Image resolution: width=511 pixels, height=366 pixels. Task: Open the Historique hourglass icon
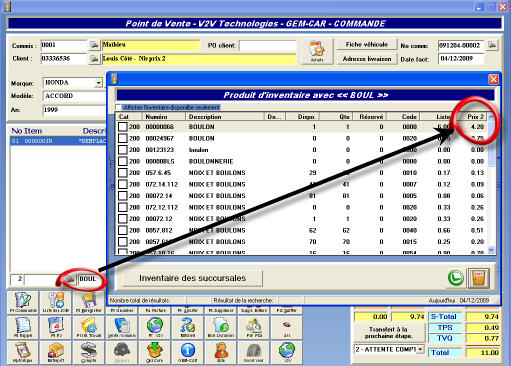point(23,352)
